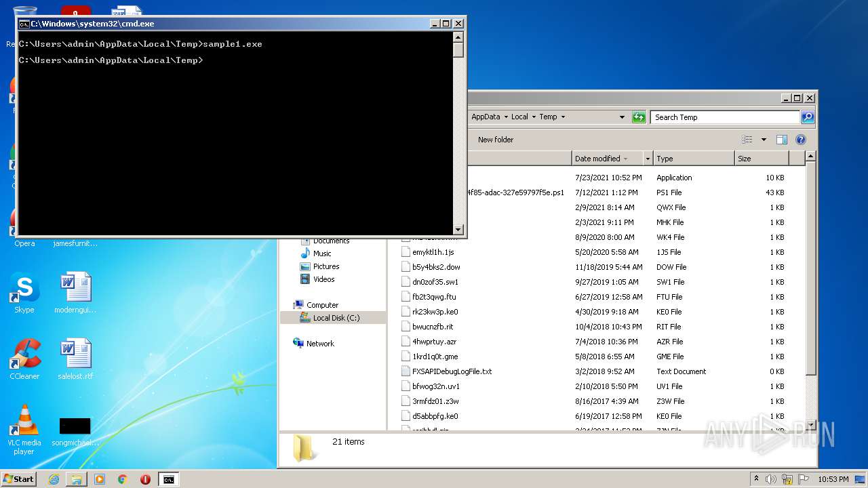Open Internet Explorer from the taskbar
This screenshot has height=488, width=868.
(54, 479)
